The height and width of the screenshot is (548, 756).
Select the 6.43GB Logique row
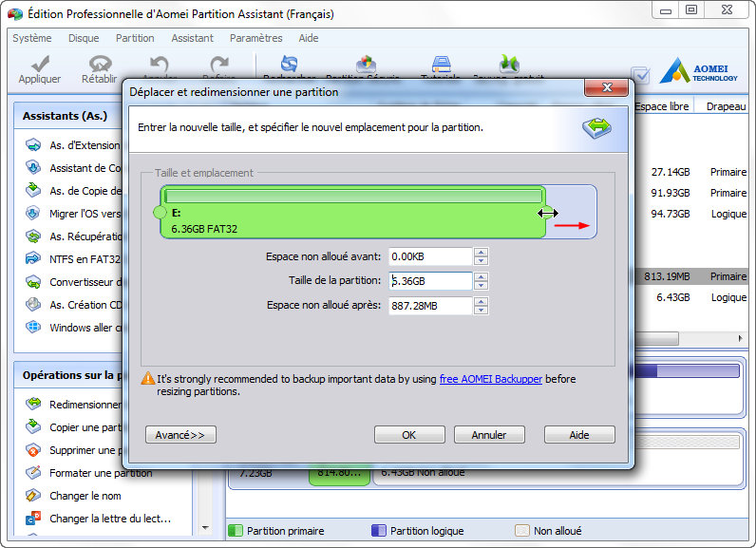pyautogui.click(x=691, y=297)
